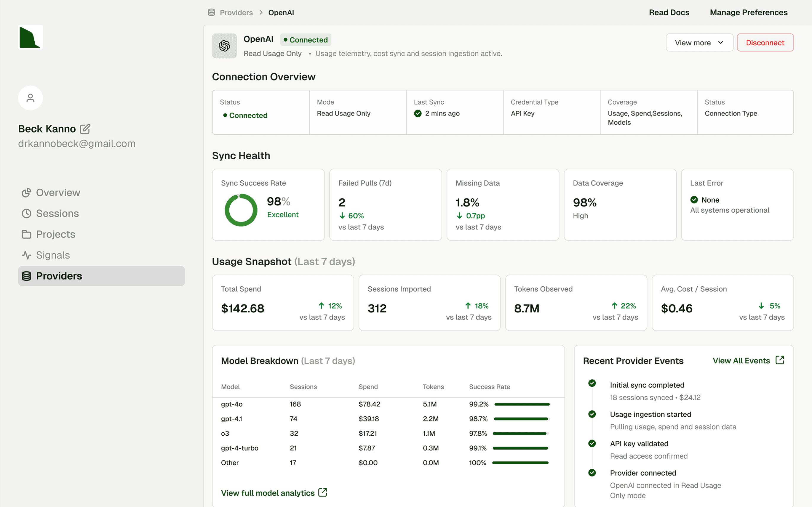The width and height of the screenshot is (812, 507).
Task: Click the $78.42 spend cell
Action: [370, 404]
